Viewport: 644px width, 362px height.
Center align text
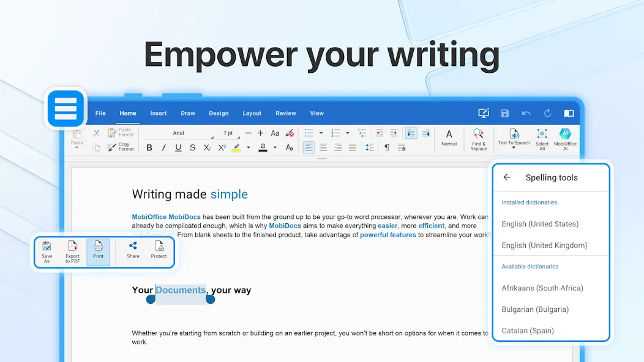click(x=323, y=147)
